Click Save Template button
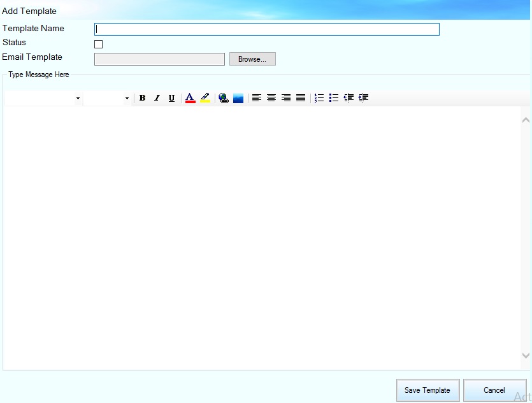The width and height of the screenshot is (532, 403). [x=428, y=390]
